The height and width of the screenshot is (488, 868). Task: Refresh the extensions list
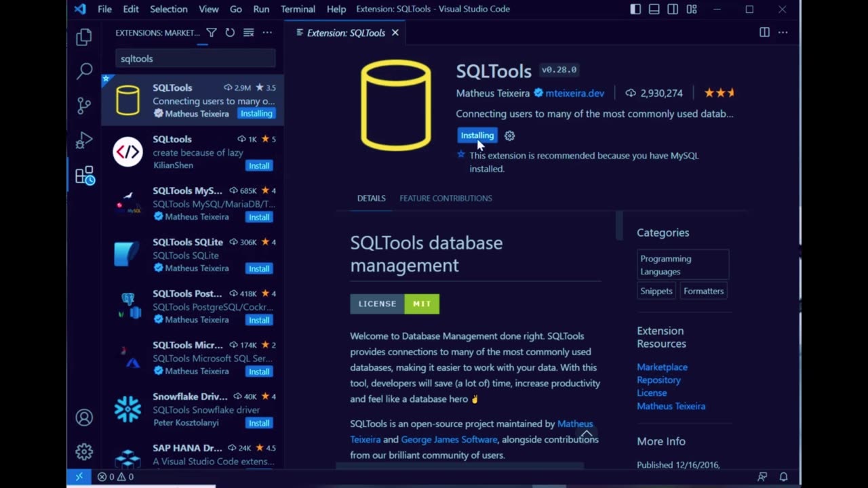click(x=230, y=33)
